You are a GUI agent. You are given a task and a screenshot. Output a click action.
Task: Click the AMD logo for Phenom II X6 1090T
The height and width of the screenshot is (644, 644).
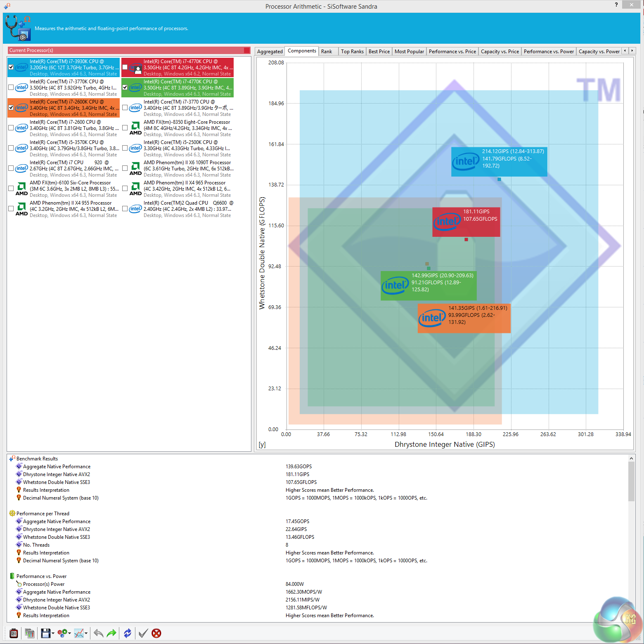[x=135, y=168]
